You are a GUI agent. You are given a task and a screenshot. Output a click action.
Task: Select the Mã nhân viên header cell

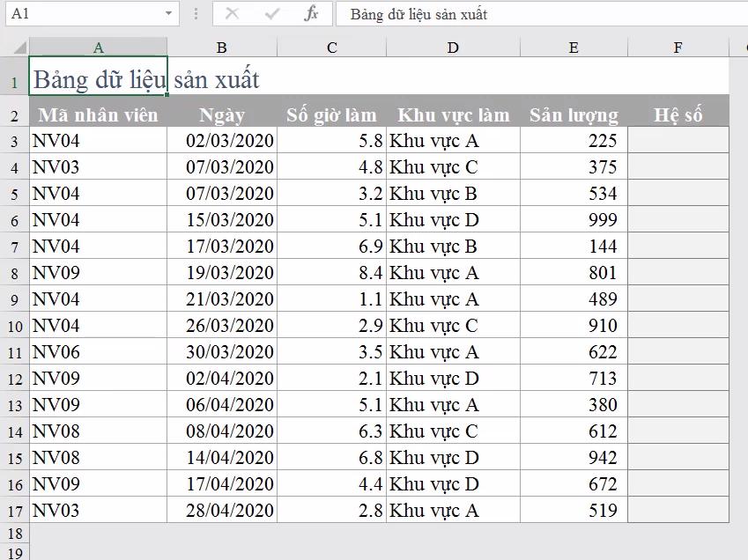click(99, 114)
